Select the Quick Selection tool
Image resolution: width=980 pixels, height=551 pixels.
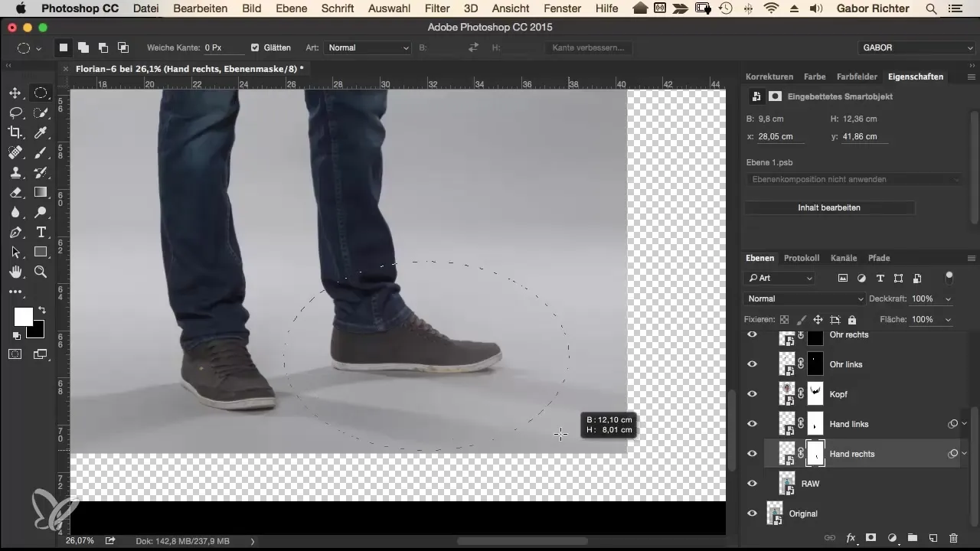41,112
